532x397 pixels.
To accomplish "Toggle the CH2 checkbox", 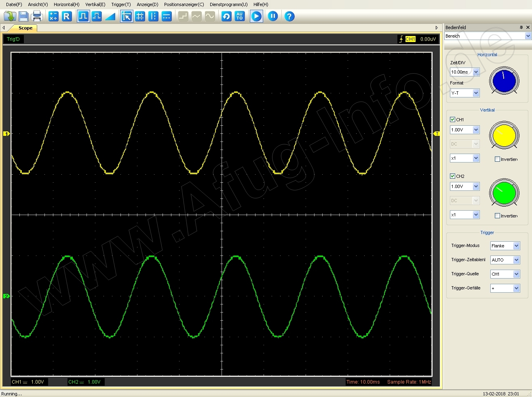I will (x=452, y=176).
